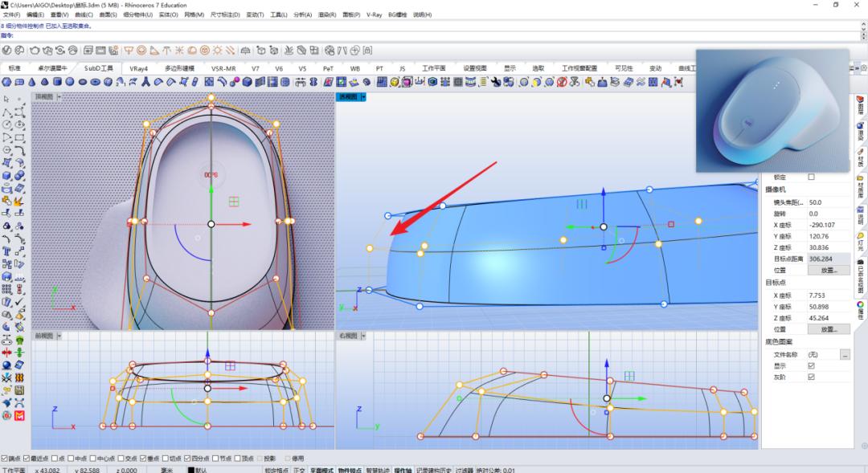Toggle 物件锁点 in the status bar
The height and width of the screenshot is (473, 868).
[x=349, y=471]
